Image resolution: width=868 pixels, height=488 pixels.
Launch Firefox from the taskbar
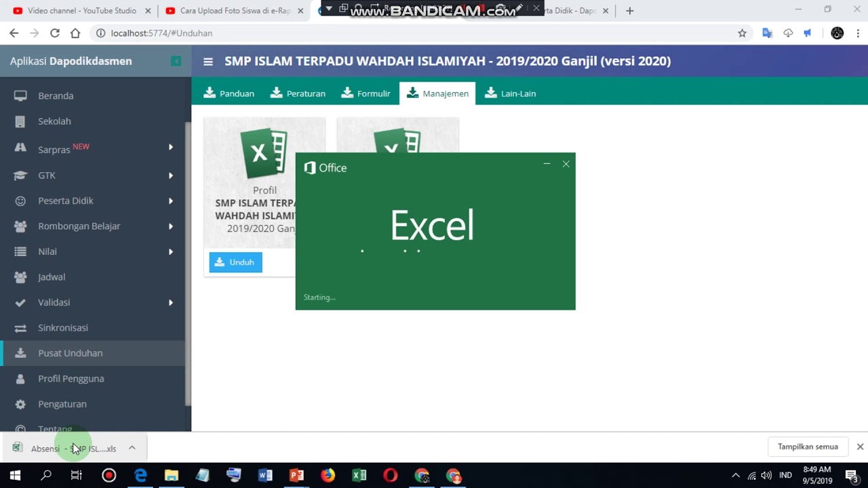[328, 475]
